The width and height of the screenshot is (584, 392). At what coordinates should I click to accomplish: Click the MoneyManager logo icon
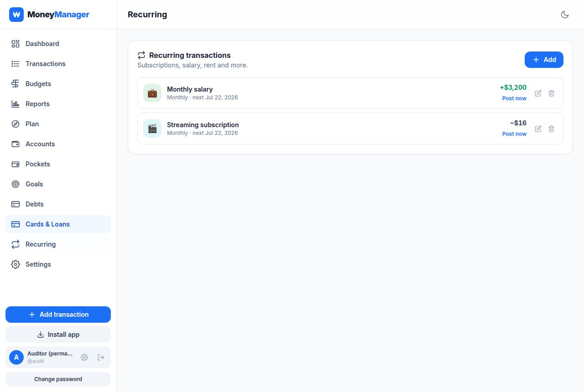[16, 15]
